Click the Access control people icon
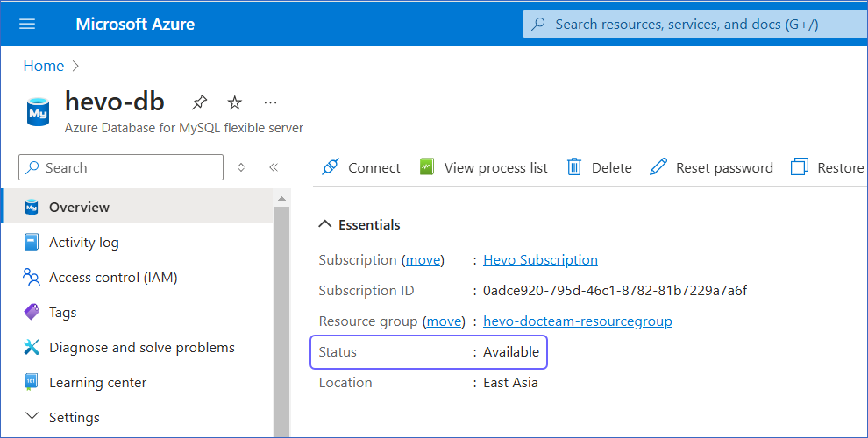This screenshot has height=438, width=868. (32, 277)
